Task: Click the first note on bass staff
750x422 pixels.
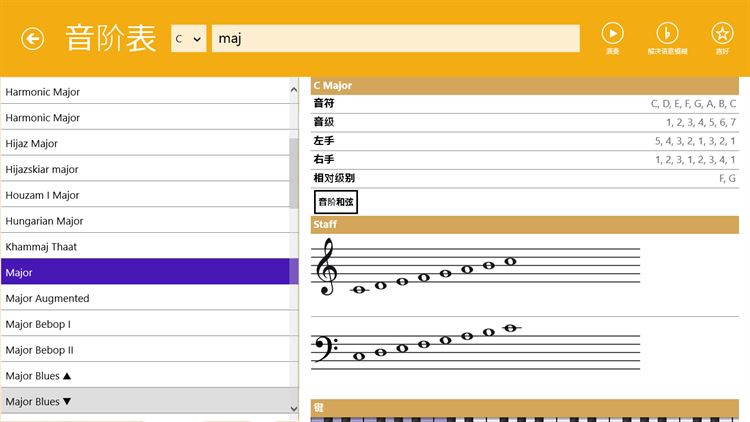Action: point(359,356)
